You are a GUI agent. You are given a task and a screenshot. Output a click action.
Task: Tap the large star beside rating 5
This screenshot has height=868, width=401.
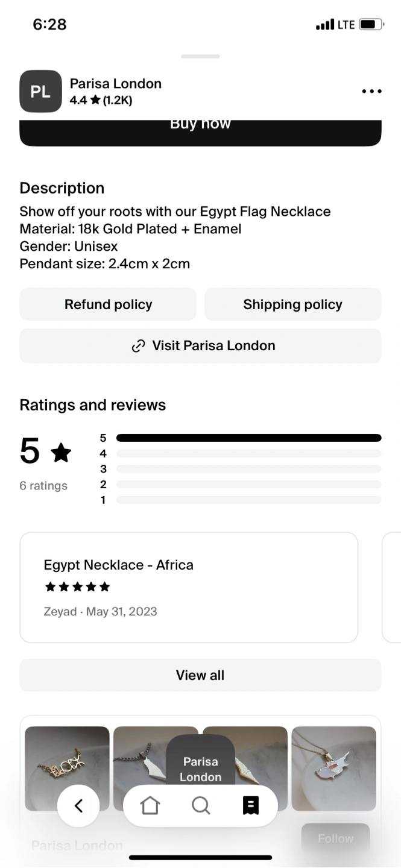pos(61,452)
